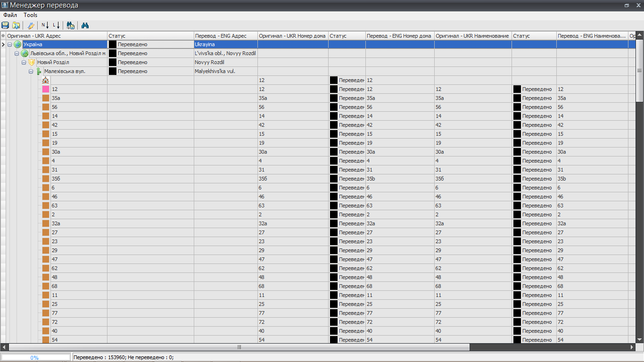
Task: Click the pink square beside house 12
Action: (x=46, y=90)
